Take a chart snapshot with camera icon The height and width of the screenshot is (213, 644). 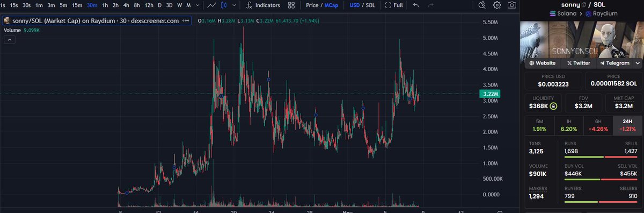pos(513,5)
